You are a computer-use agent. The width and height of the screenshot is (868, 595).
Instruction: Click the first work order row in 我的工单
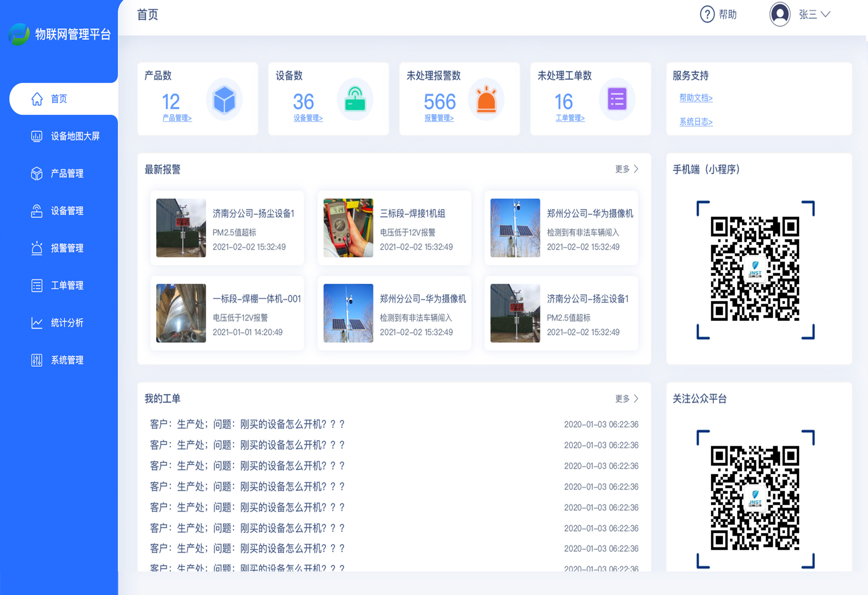click(394, 424)
